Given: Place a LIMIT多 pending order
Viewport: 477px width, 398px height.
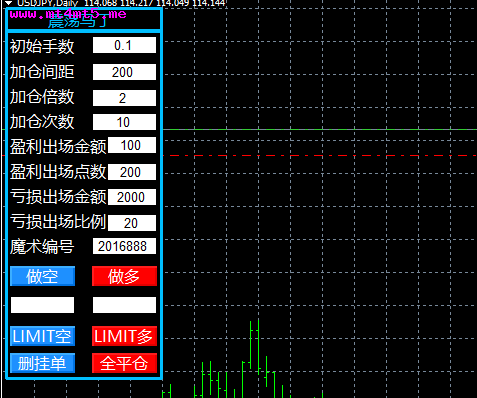Looking at the screenshot, I should [x=124, y=336].
